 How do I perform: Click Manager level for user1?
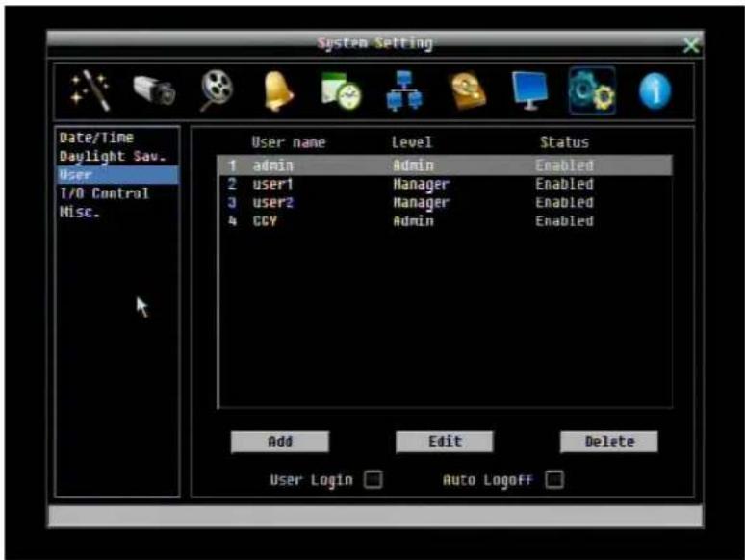click(x=421, y=185)
